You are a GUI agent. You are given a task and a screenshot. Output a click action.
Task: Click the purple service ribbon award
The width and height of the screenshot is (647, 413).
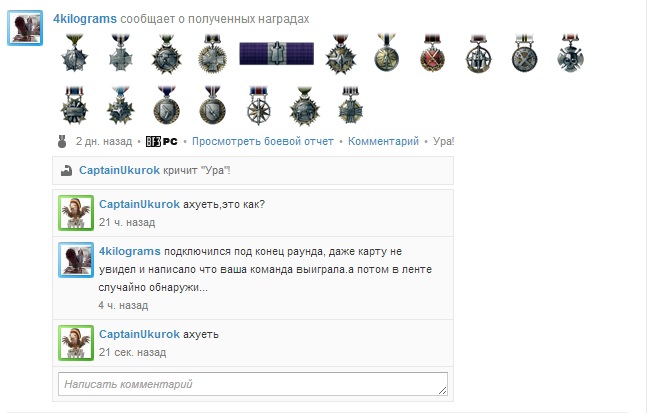click(x=276, y=54)
